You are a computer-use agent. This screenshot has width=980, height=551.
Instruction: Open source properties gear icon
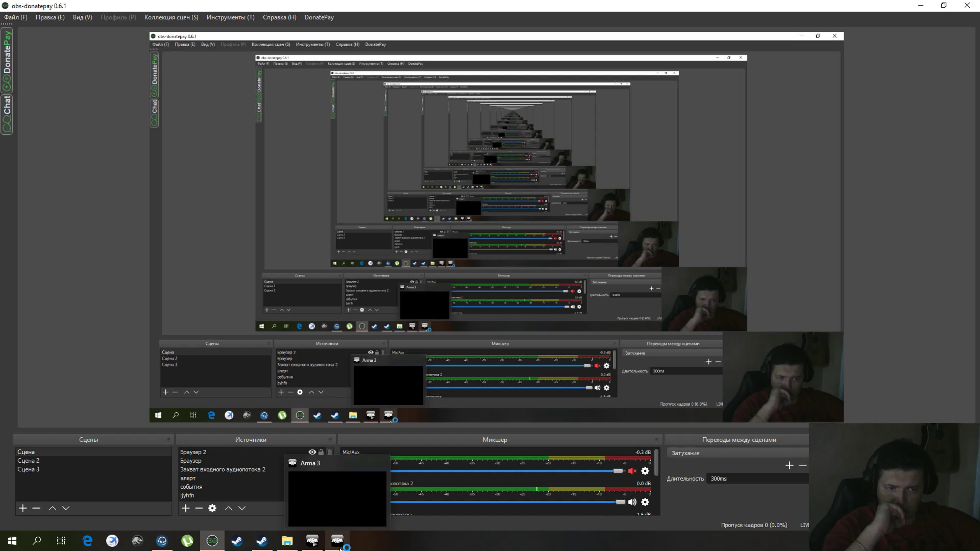pyautogui.click(x=212, y=508)
